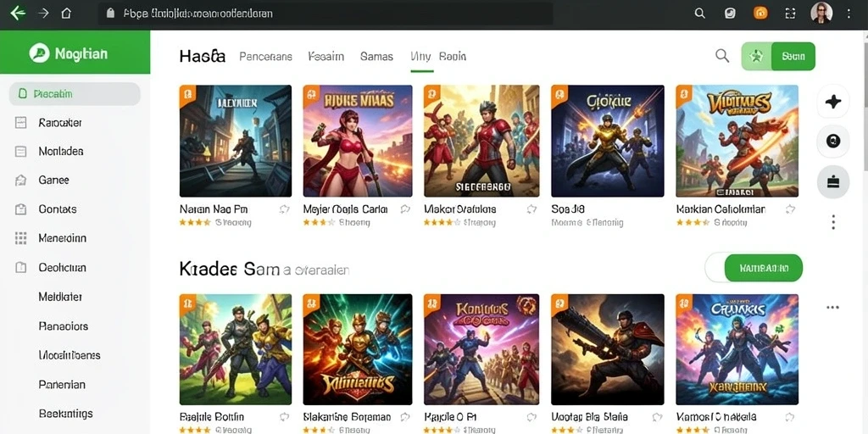Toggle favorite on Naran Nae Pm game
The height and width of the screenshot is (434, 868).
click(285, 209)
